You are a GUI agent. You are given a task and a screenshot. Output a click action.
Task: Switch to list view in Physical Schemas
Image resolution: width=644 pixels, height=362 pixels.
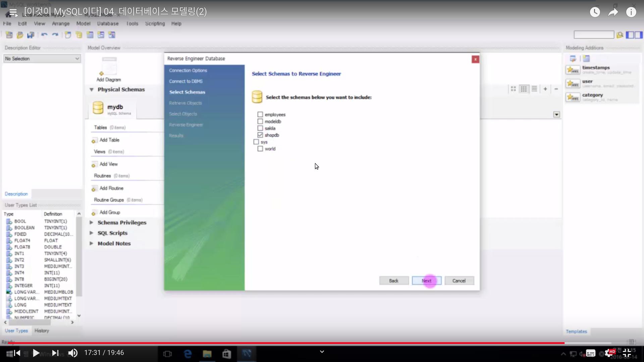tap(534, 89)
